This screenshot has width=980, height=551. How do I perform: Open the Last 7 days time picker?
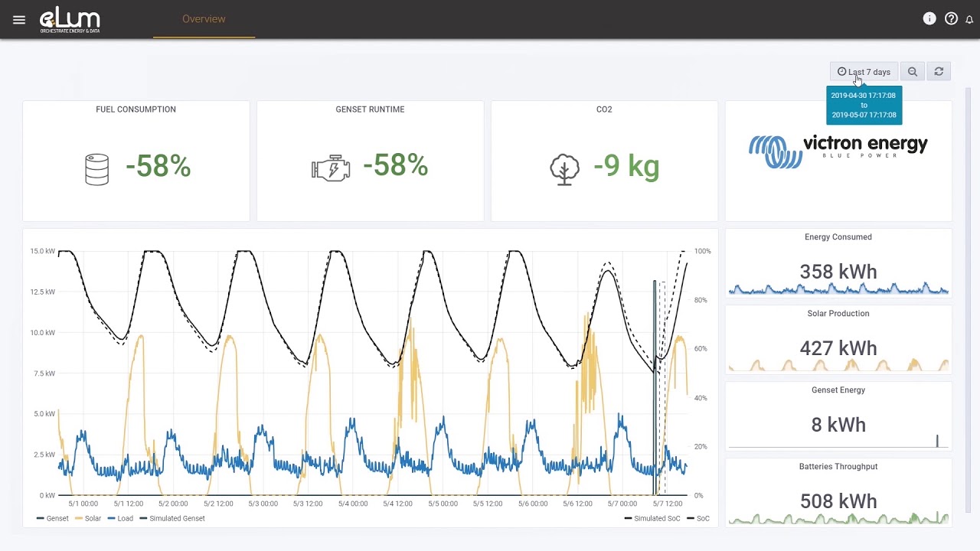[x=864, y=71]
